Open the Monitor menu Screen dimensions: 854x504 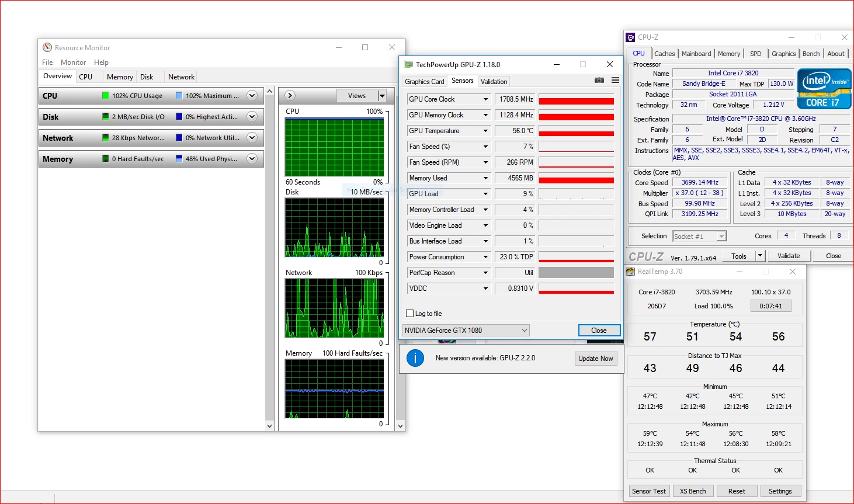[x=73, y=62]
